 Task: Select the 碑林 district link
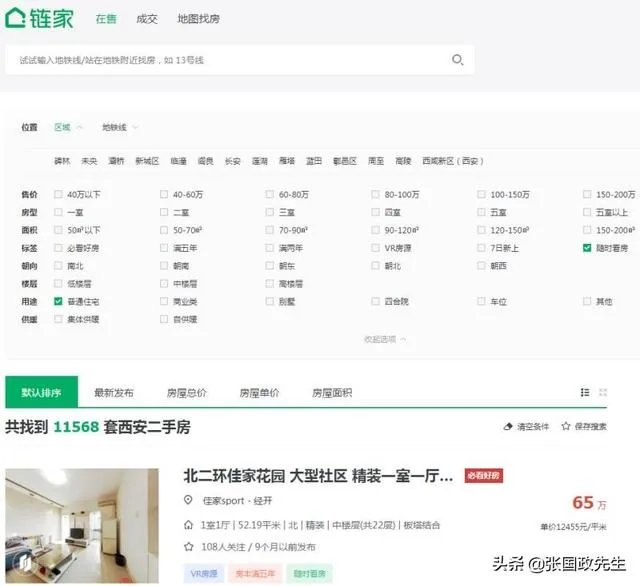62,161
